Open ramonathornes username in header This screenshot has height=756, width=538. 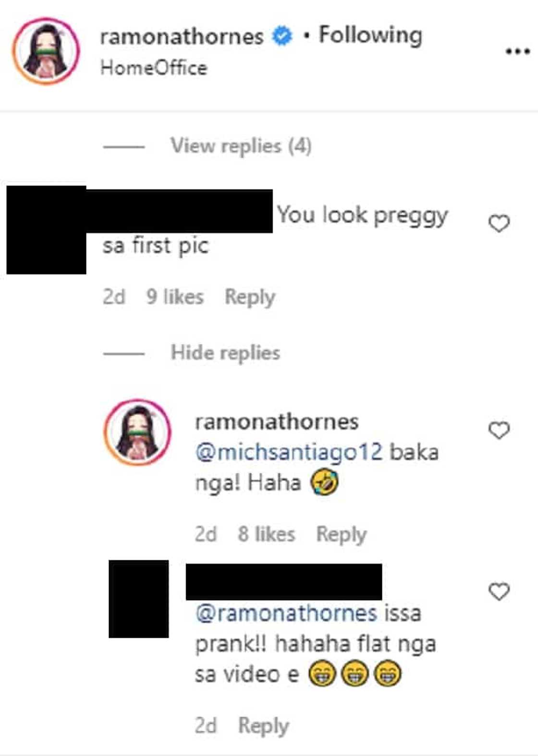pyautogui.click(x=182, y=36)
